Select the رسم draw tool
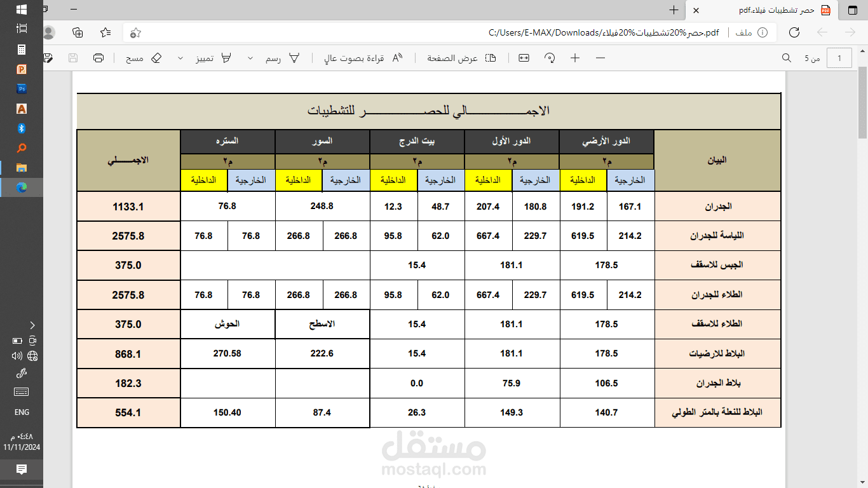 [x=282, y=58]
